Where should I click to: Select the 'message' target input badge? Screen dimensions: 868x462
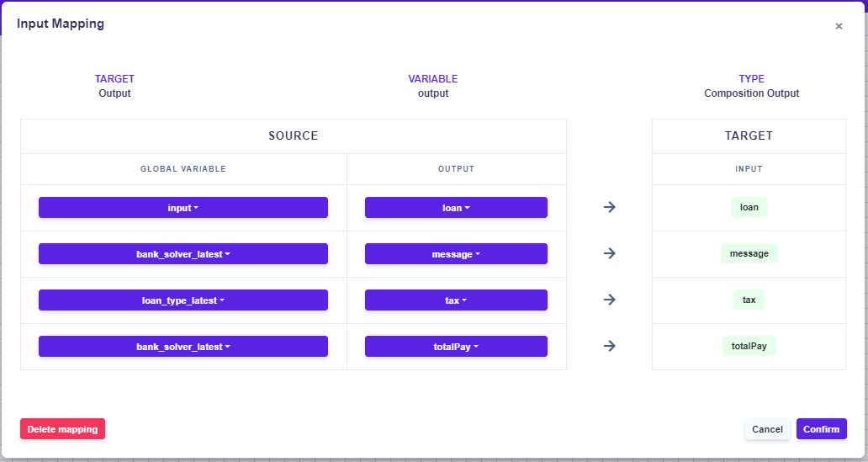(x=749, y=253)
